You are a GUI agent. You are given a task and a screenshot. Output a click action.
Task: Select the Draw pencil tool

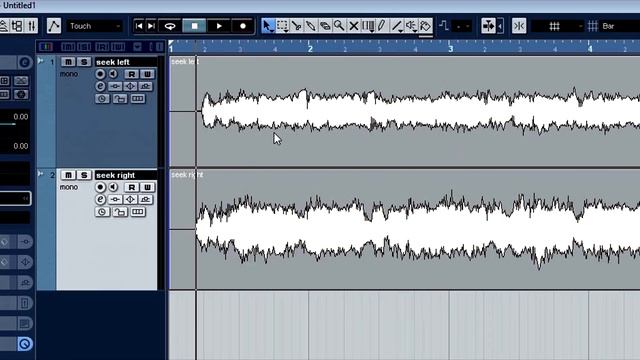point(382,26)
